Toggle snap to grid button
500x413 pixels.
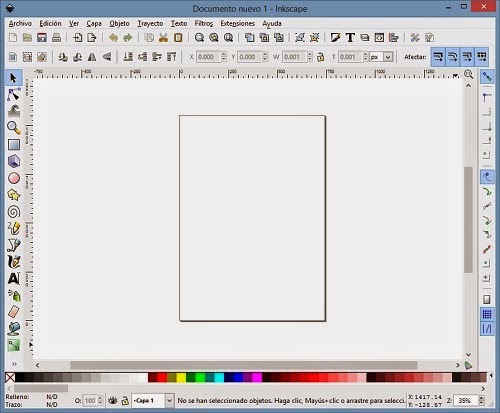(487, 314)
